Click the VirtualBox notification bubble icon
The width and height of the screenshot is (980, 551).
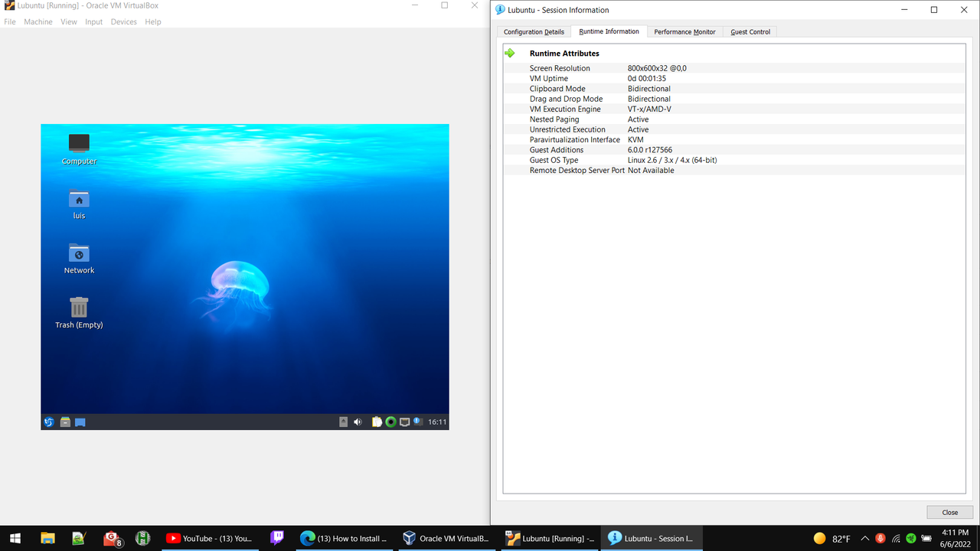pos(417,421)
